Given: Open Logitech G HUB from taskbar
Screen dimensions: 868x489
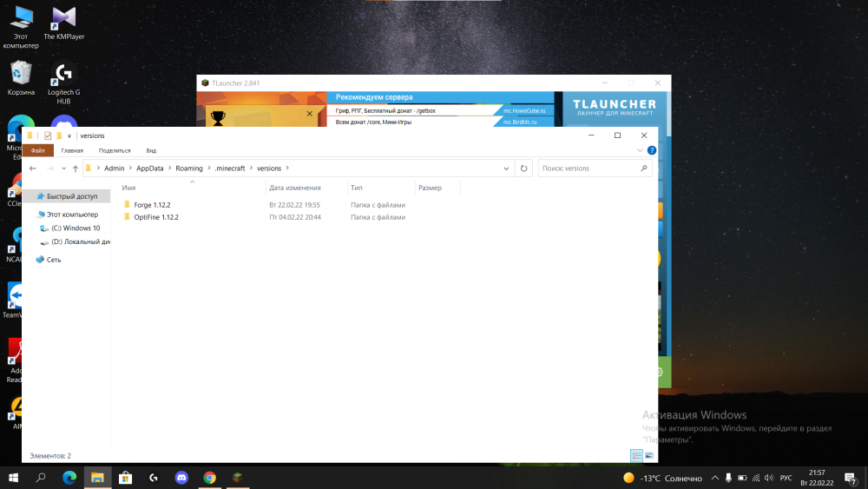Looking at the screenshot, I should [154, 478].
